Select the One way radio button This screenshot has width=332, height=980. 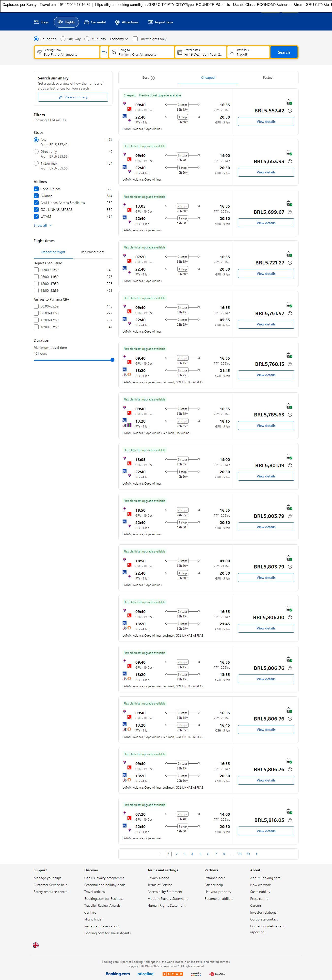63,39
